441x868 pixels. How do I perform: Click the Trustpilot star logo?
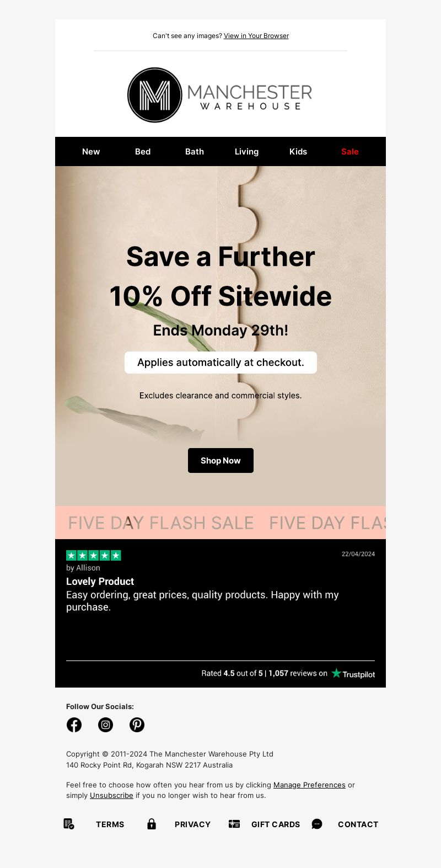tap(353, 673)
